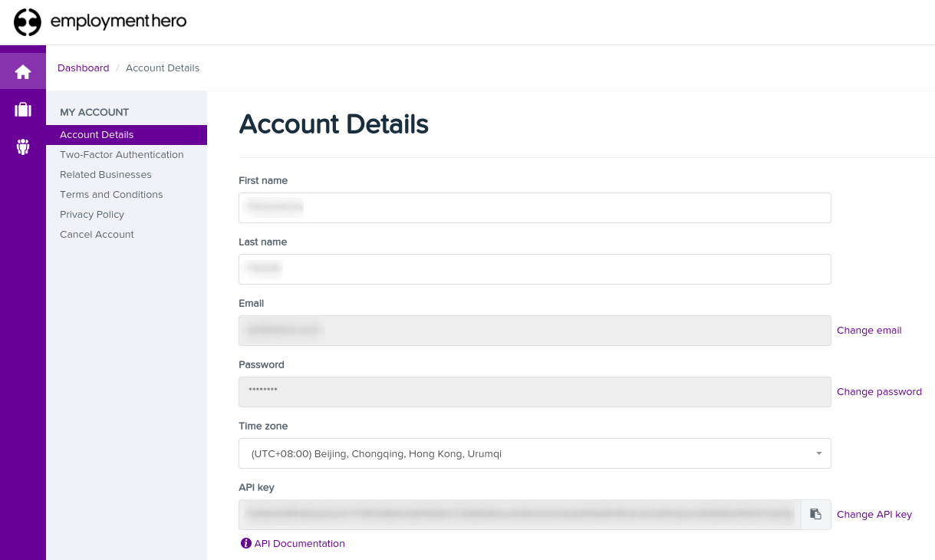This screenshot has width=935, height=560.
Task: Copy the API key using the clipboard icon
Action: (x=815, y=514)
